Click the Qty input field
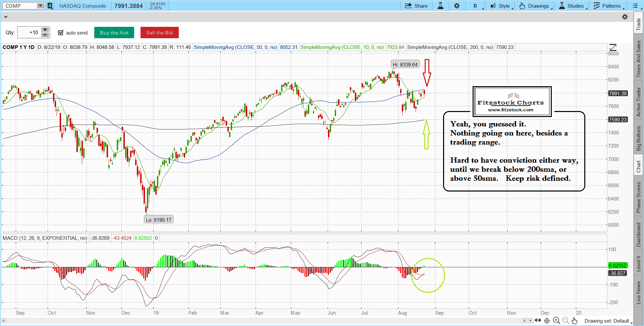 (x=29, y=33)
